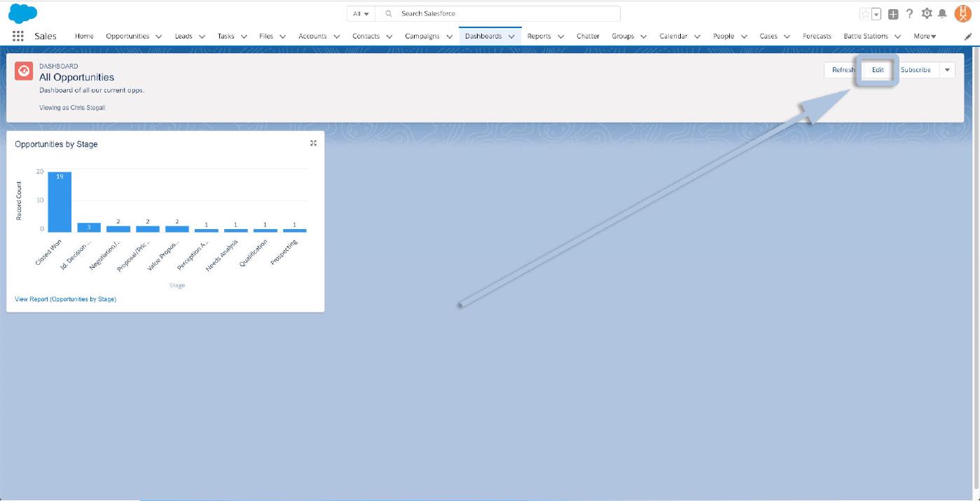980x501 pixels.
Task: Open the search scope 'All' dropdown
Action: click(x=361, y=14)
